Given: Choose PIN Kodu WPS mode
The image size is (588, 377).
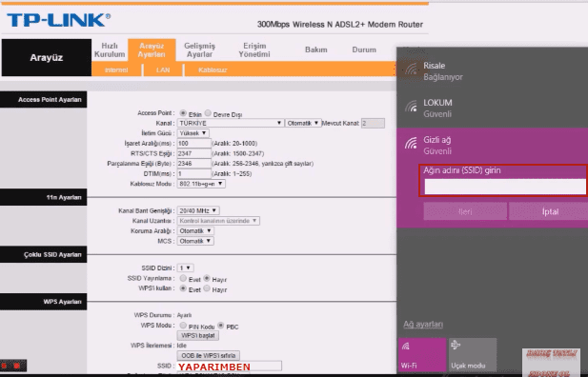Looking at the screenshot, I should tap(183, 325).
